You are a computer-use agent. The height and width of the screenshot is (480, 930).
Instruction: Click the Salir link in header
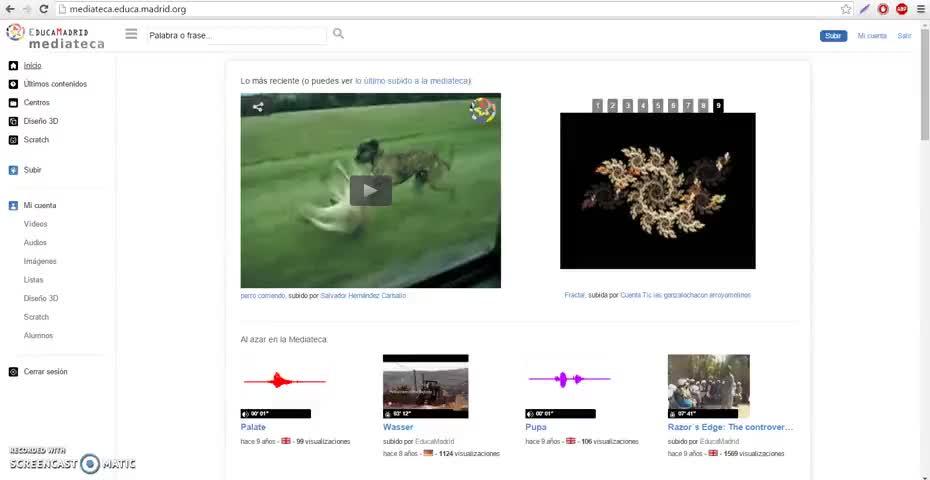(904, 36)
